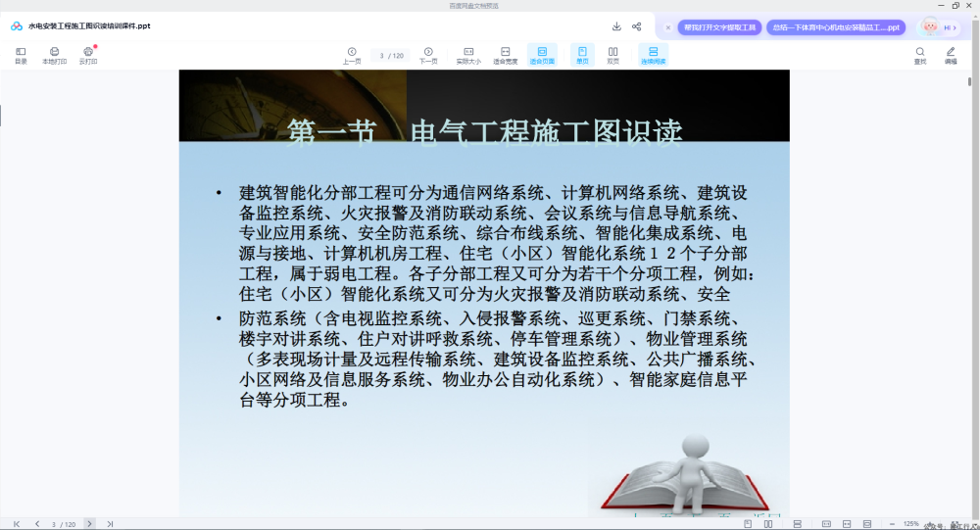Click the 帮我打开文字提取工具 suggestion button
980x530 pixels.
719,27
